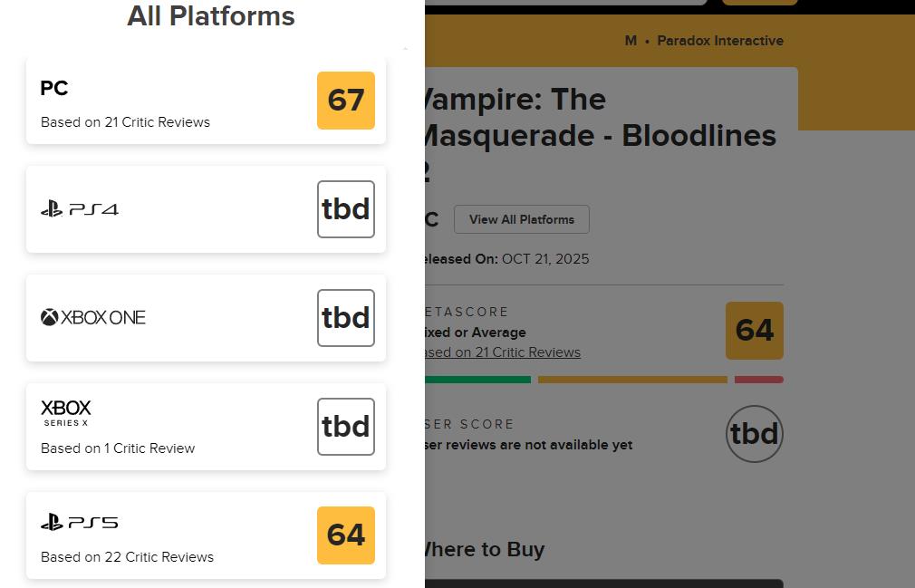This screenshot has height=588, width=915.
Task: Open PS5 'Based on 22 Critic Reviews'
Action: (127, 557)
